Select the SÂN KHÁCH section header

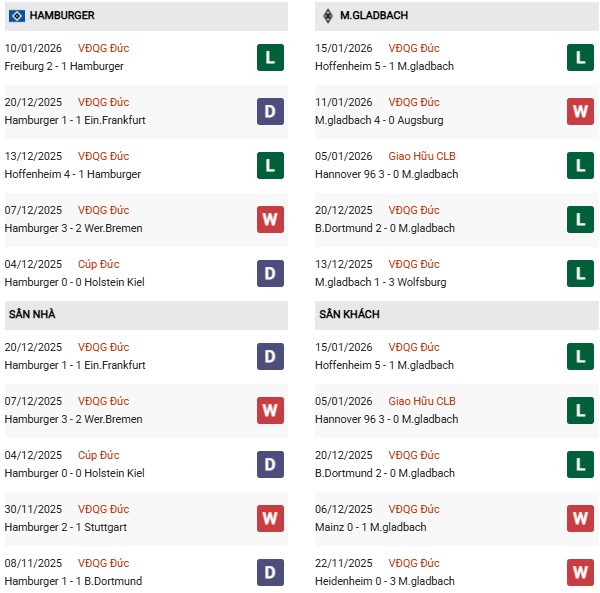click(349, 315)
